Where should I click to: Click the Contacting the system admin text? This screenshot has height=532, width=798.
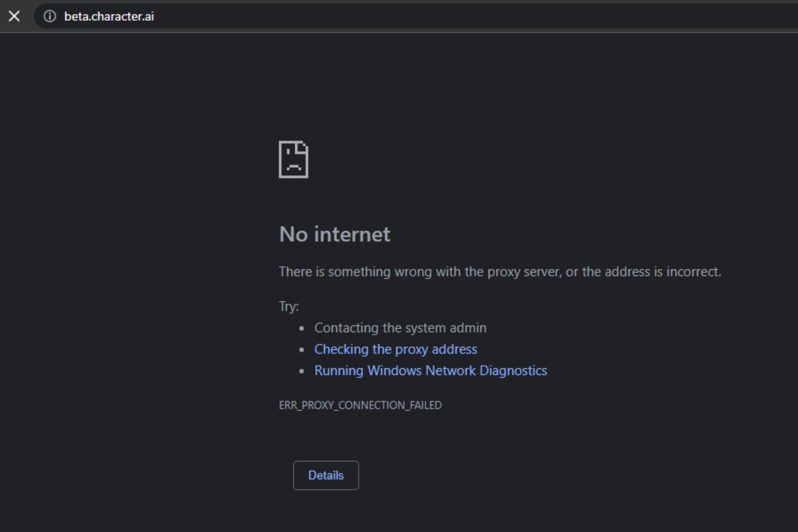pos(400,328)
